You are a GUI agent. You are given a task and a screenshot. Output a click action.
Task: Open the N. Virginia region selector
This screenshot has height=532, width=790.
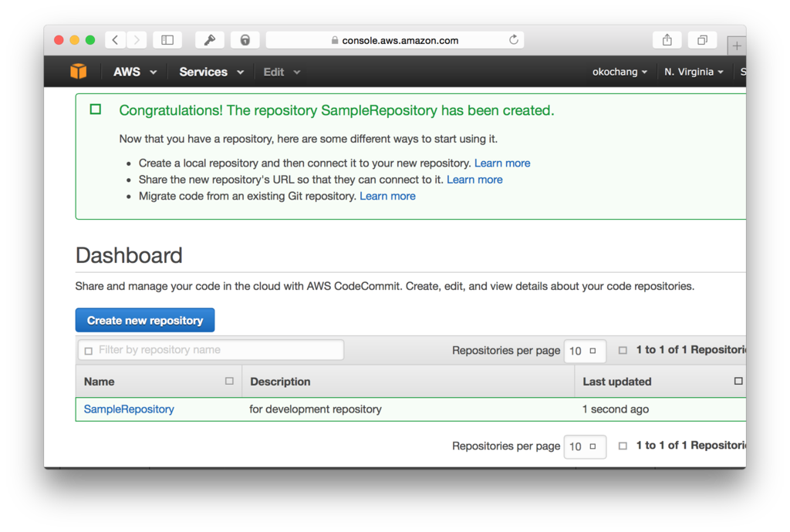click(694, 72)
